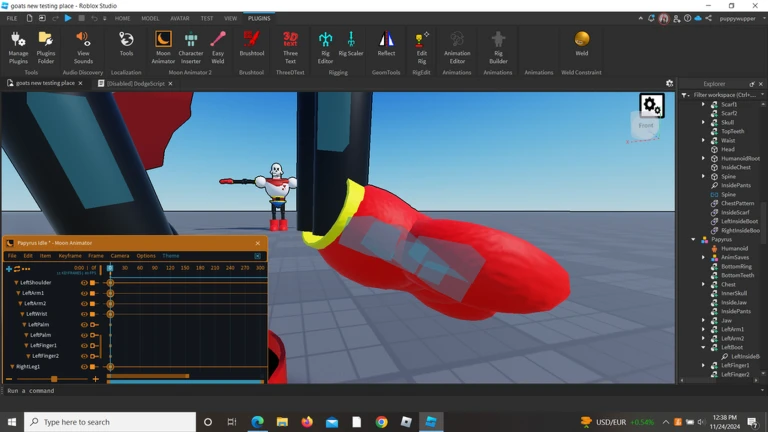Screen dimensions: 768x432
Task: Close the Moon Animator window
Action: (x=258, y=243)
